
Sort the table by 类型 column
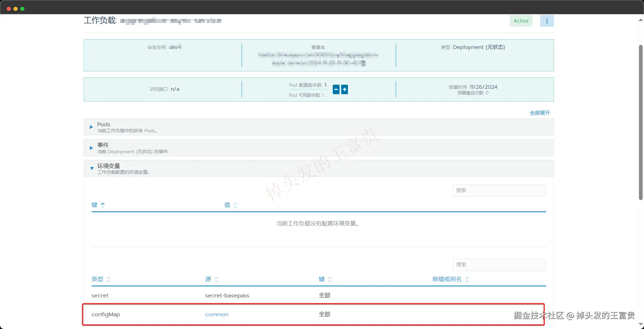pyautogui.click(x=101, y=279)
